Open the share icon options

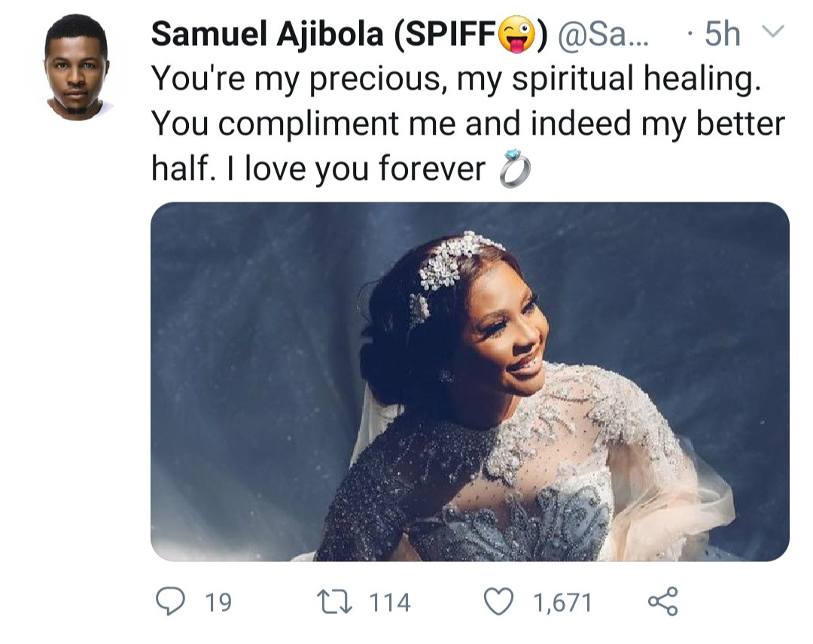pos(662,602)
